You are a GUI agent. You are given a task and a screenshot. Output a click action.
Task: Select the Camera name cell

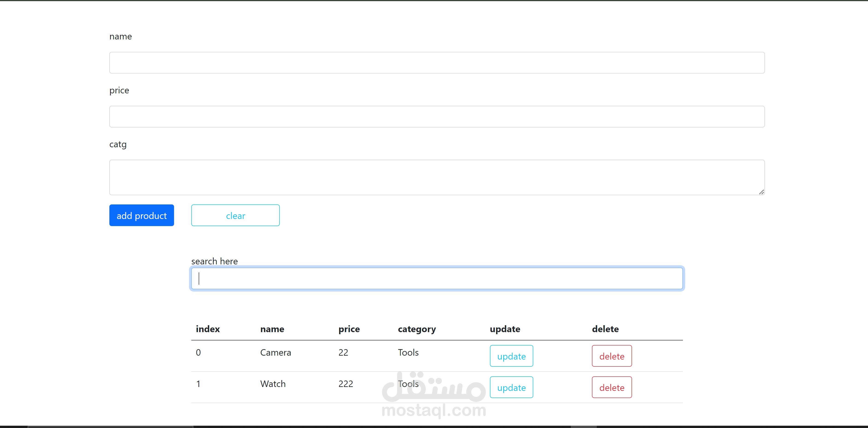click(x=275, y=352)
